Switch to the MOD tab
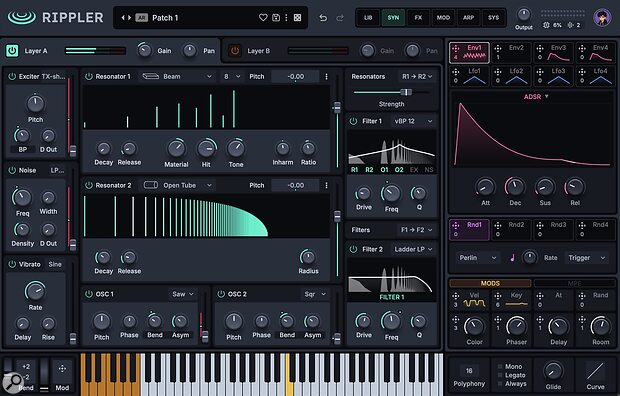The image size is (620, 396). pyautogui.click(x=443, y=17)
